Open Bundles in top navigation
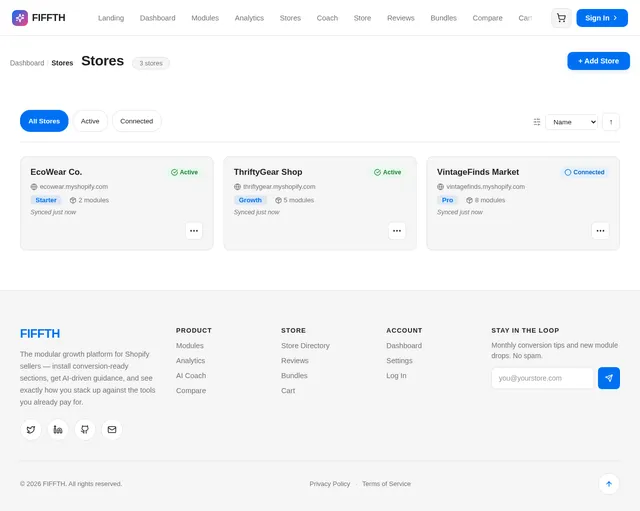This screenshot has width=640, height=511. 444,18
